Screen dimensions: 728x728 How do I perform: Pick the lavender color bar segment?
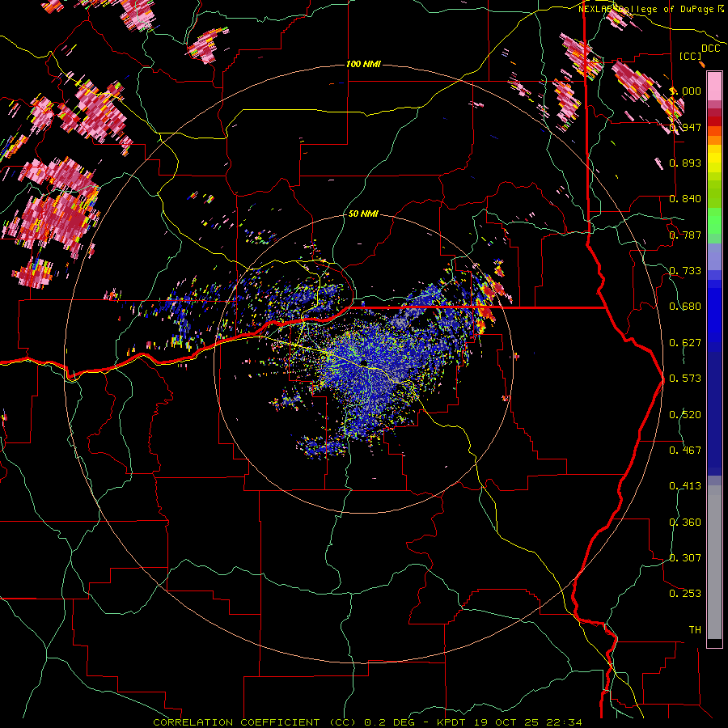coord(714,256)
